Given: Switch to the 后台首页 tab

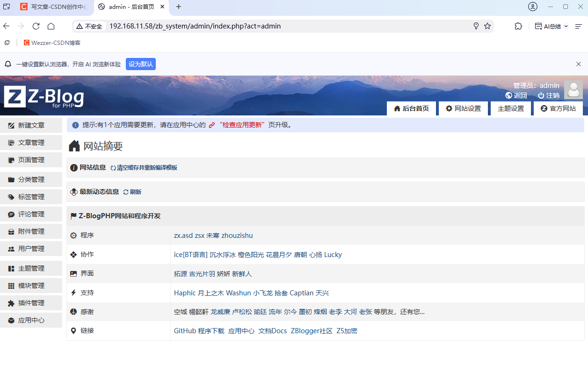Looking at the screenshot, I should 411,108.
